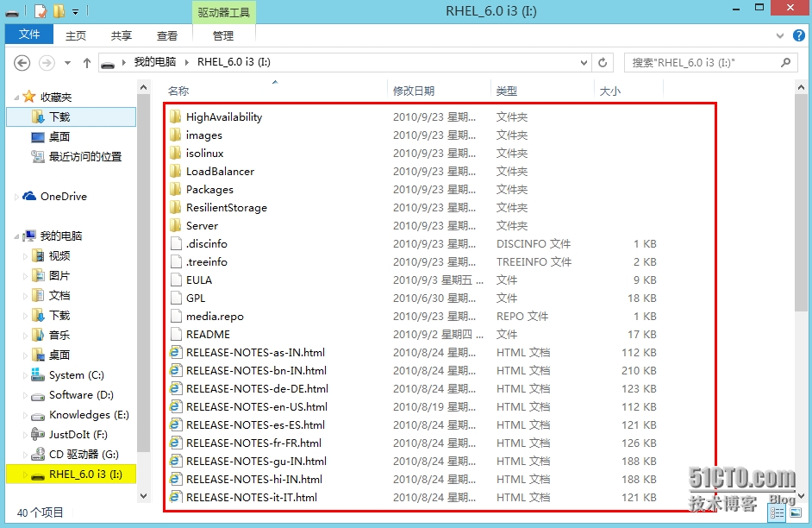Click the RELEASE-NOTES-en-US.html icon

click(x=176, y=407)
